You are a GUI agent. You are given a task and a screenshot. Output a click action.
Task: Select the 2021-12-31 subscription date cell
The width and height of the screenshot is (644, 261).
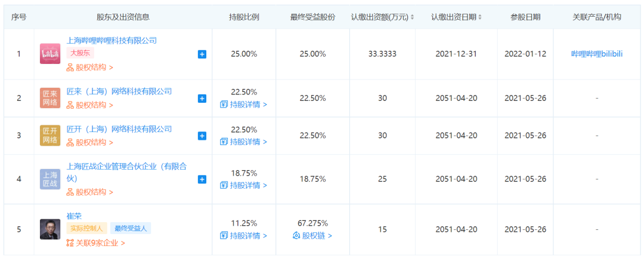[456, 54]
